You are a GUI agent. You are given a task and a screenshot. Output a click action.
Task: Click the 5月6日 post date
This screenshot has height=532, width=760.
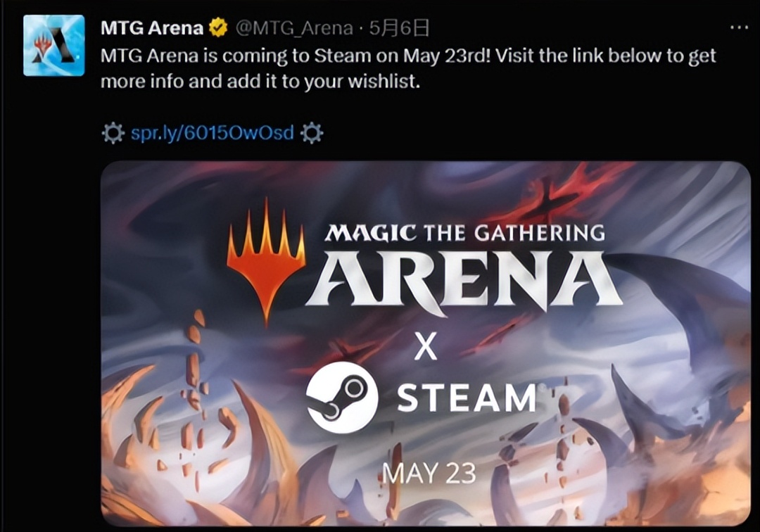[x=400, y=28]
